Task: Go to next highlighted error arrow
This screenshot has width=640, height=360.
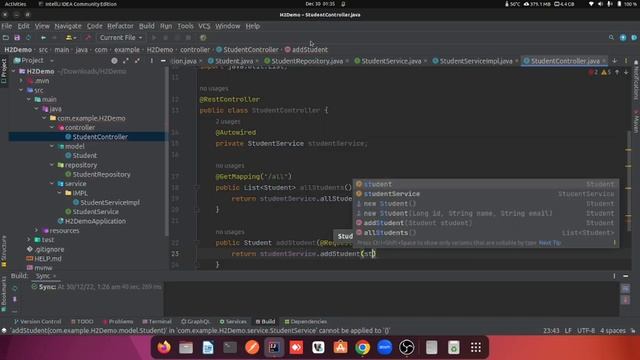Action: point(626,72)
